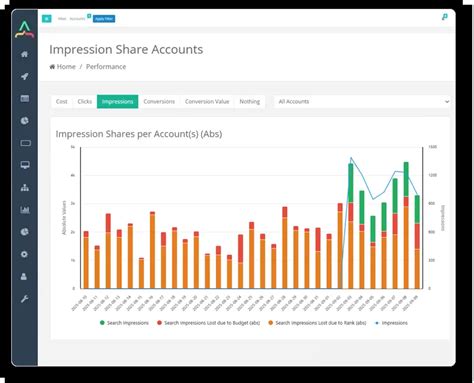Open the rectangle outline sidebar icon
The width and height of the screenshot is (474, 383).
(26, 143)
